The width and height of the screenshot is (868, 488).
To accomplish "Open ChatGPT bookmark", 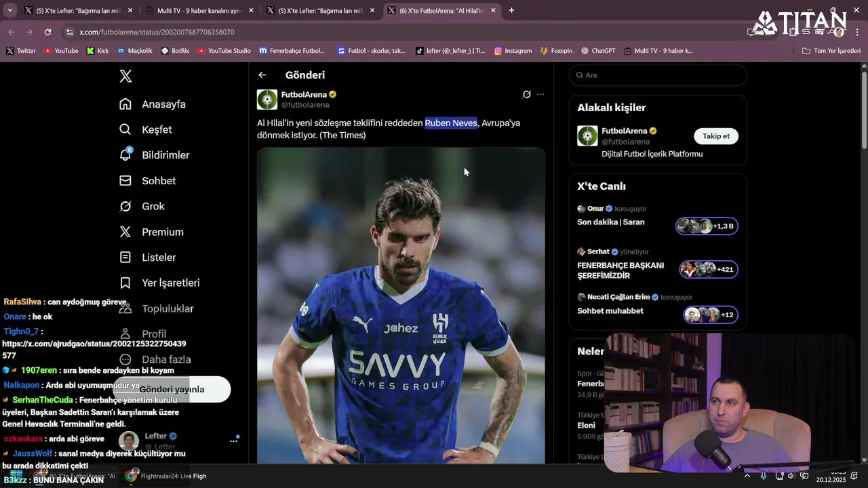I will 598,51.
